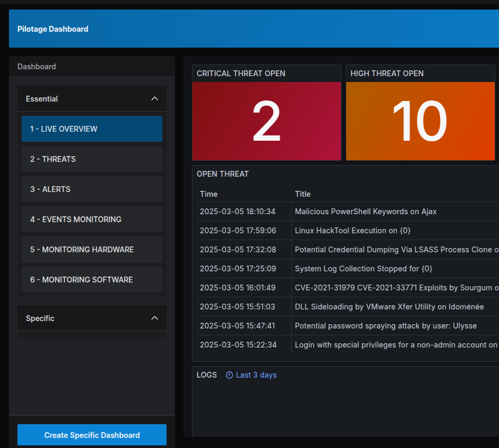This screenshot has height=448, width=499.
Task: Click the red Critical Threat Open tile
Action: click(266, 121)
